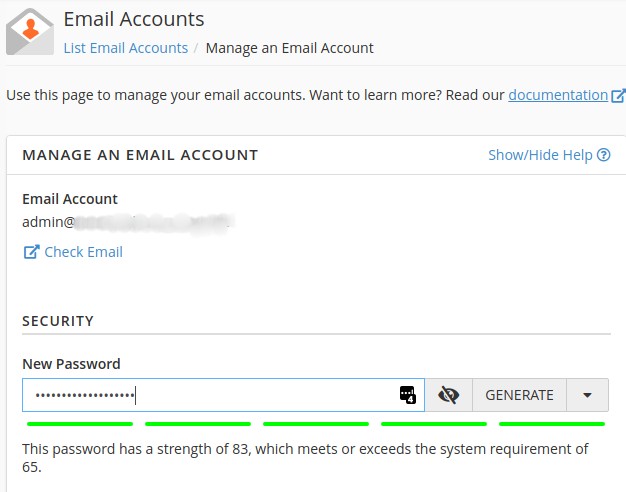Select the Manage an Email Account breadcrumb
Viewport: 626px width, 492px height.
click(x=289, y=48)
